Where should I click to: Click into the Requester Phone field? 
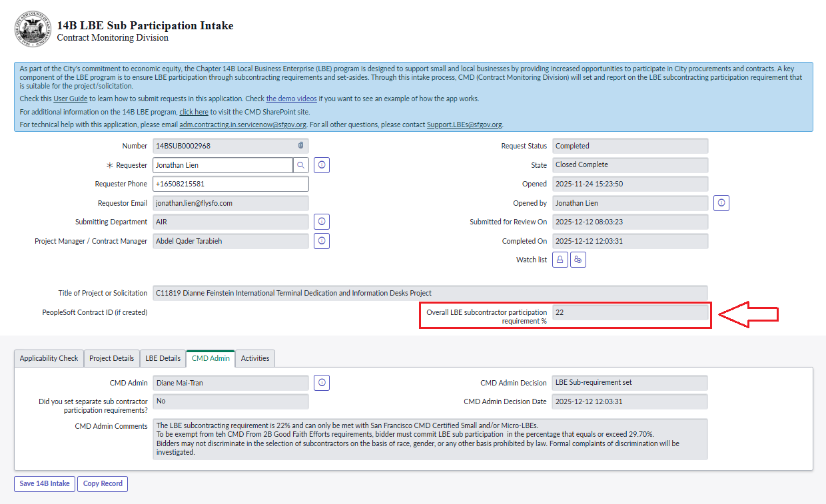tap(230, 184)
